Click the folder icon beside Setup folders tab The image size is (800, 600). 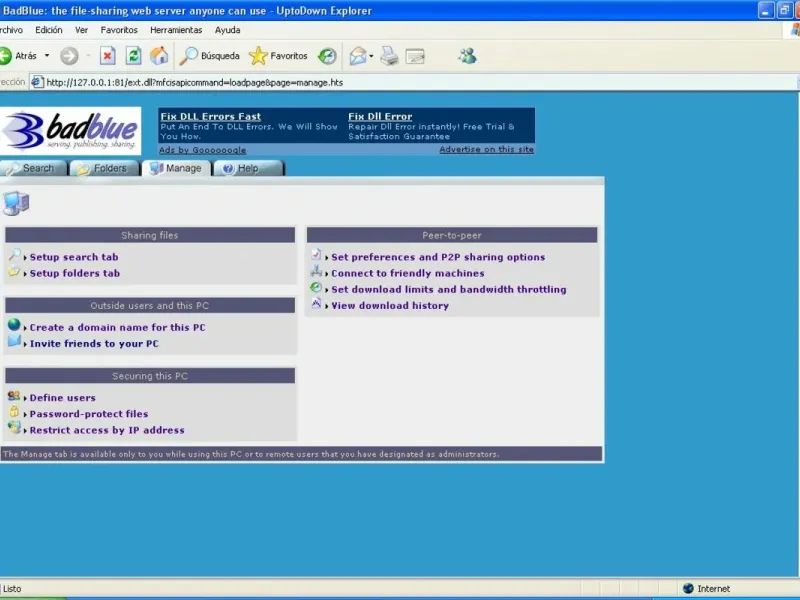point(14,271)
